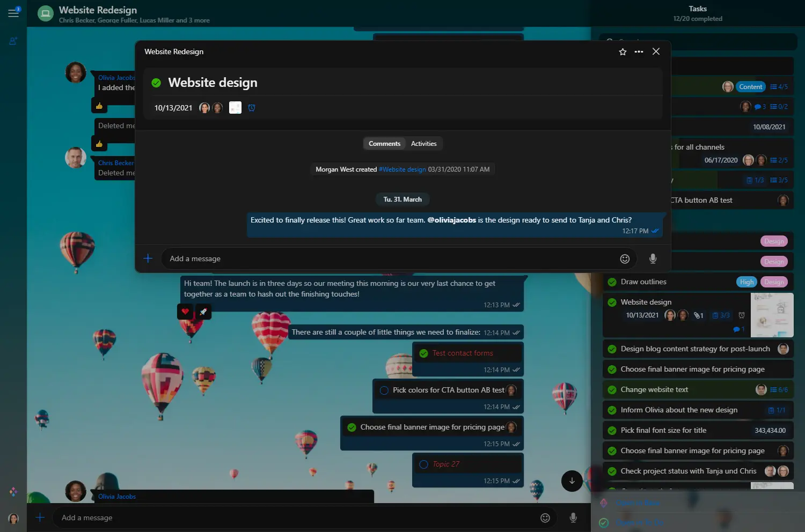Expand the plus attachment menu in task dialog
805x532 pixels.
[x=148, y=258]
